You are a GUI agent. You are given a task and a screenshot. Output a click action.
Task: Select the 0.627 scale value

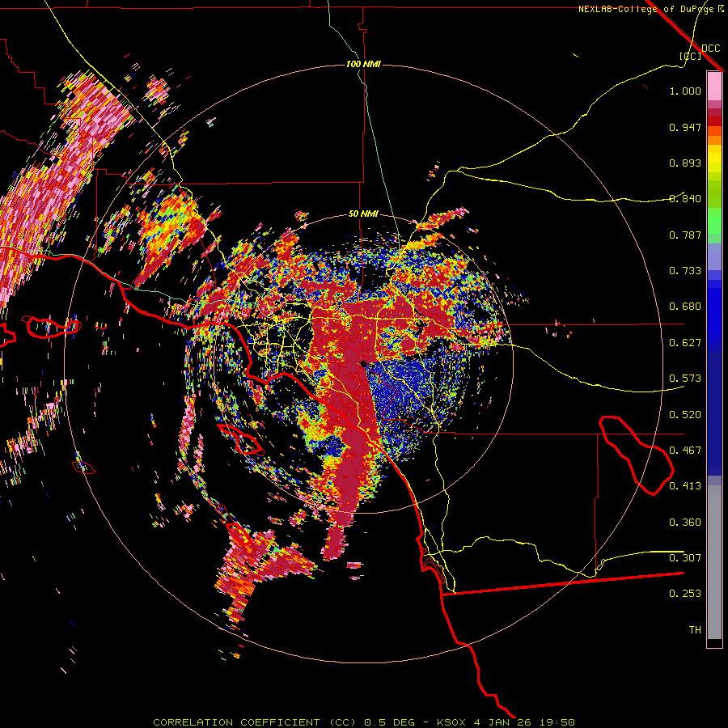685,343
